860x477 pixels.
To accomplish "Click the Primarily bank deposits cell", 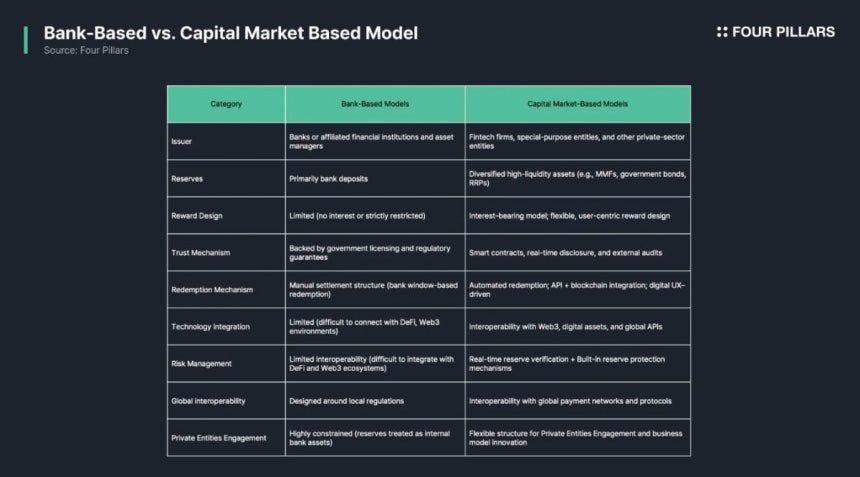I will [x=375, y=179].
